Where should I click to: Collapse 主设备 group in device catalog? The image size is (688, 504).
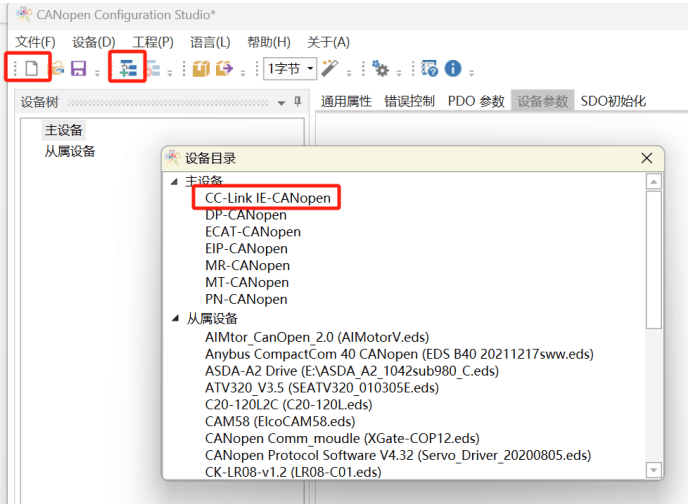(175, 181)
